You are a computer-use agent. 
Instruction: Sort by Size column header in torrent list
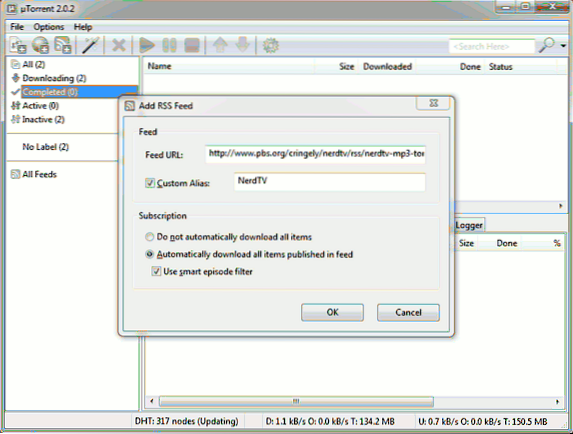337,66
